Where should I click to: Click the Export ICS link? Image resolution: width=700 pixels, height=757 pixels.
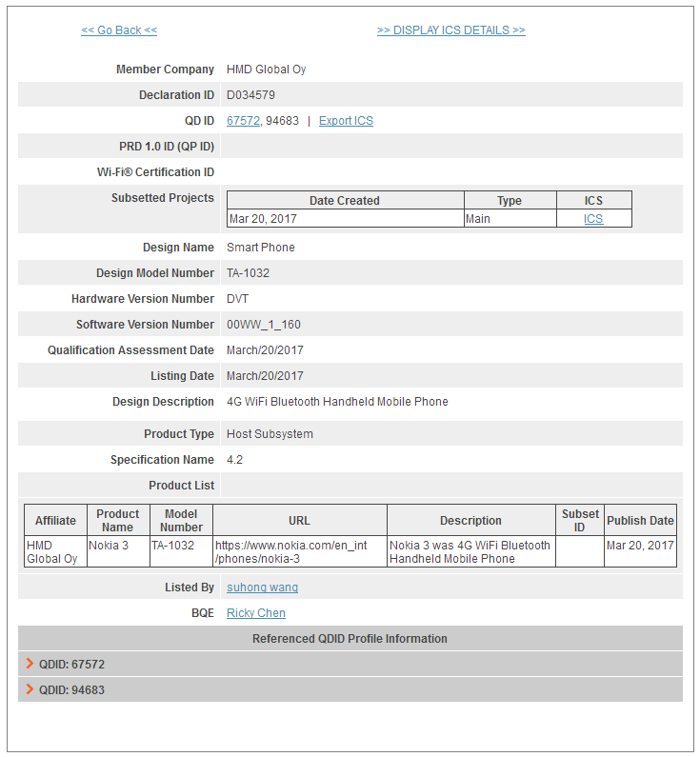click(346, 121)
